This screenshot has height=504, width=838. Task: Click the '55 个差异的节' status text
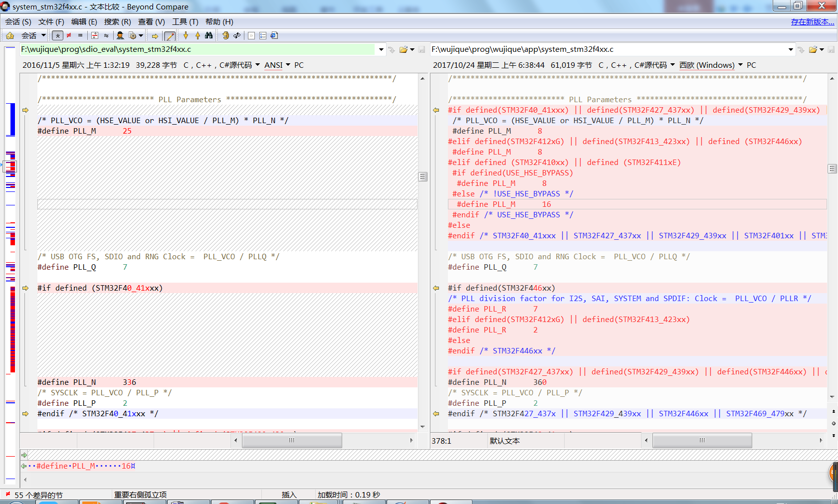38,495
